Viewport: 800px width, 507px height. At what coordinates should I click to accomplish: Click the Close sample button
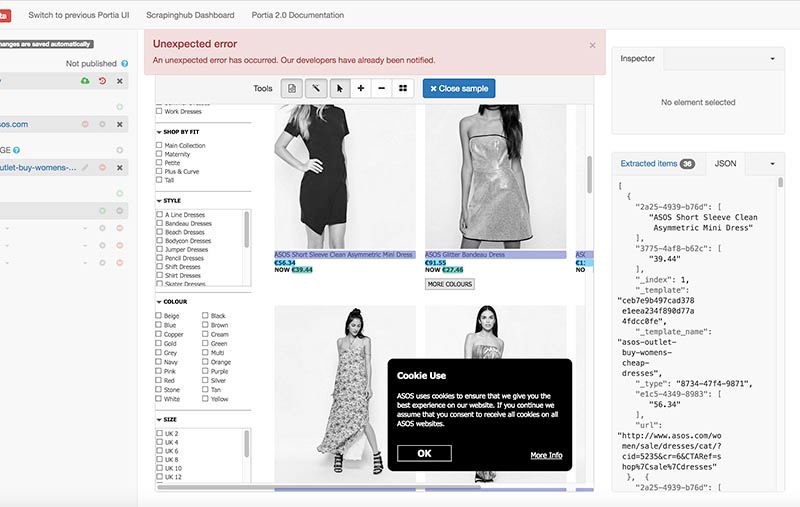click(x=459, y=88)
